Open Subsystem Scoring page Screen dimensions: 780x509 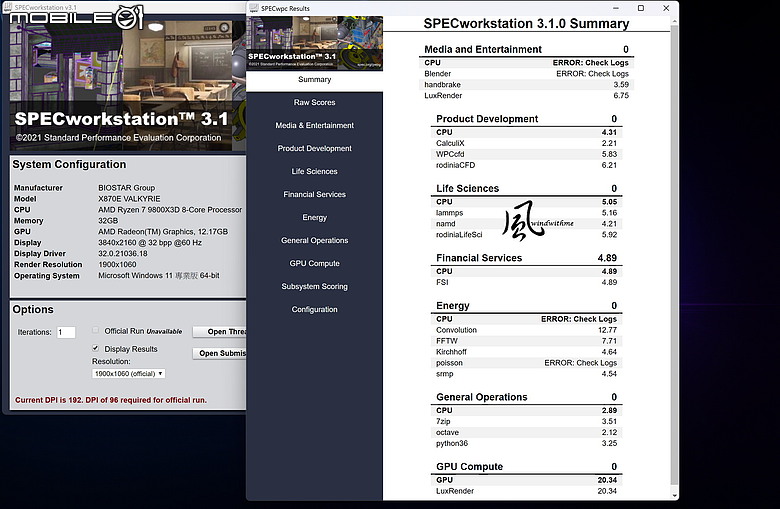pos(314,287)
